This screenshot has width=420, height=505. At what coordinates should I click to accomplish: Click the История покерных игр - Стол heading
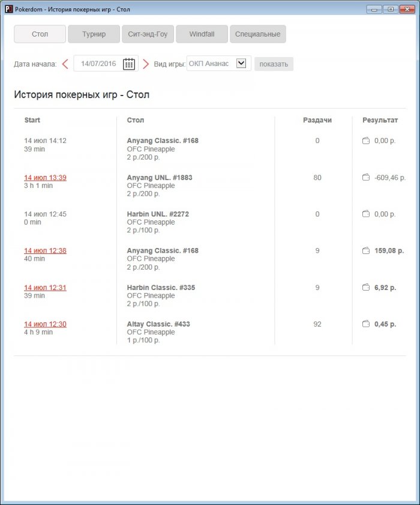[x=82, y=95]
